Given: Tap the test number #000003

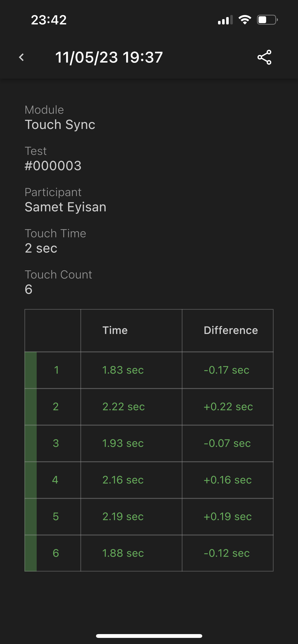Looking at the screenshot, I should (x=53, y=166).
